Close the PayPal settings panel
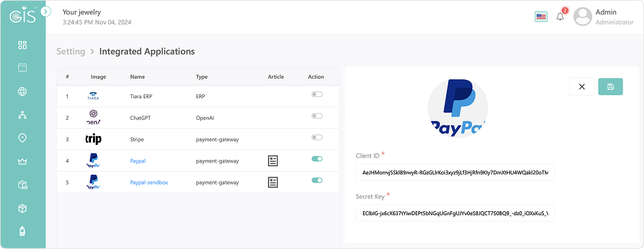The width and height of the screenshot is (644, 249). pyautogui.click(x=582, y=86)
